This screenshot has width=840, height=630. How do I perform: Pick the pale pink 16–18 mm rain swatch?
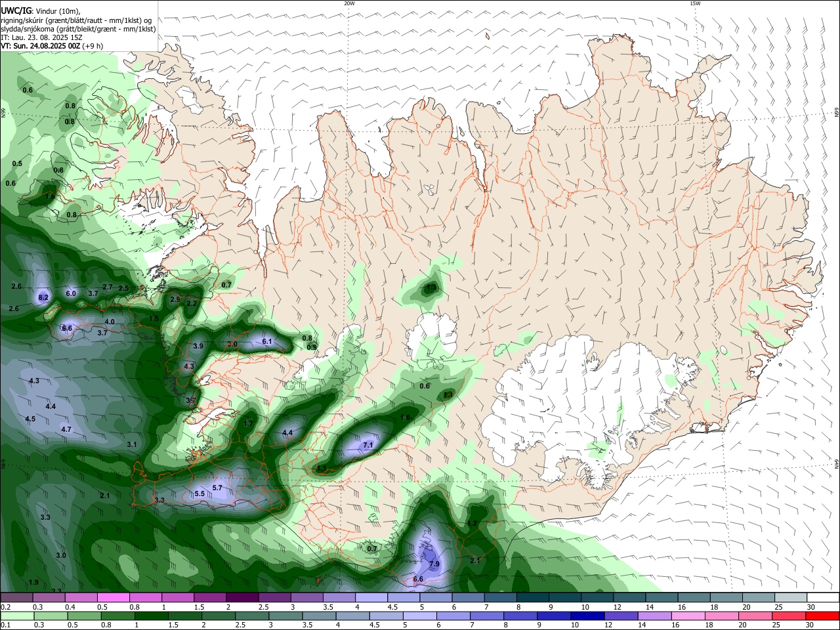[x=687, y=616]
